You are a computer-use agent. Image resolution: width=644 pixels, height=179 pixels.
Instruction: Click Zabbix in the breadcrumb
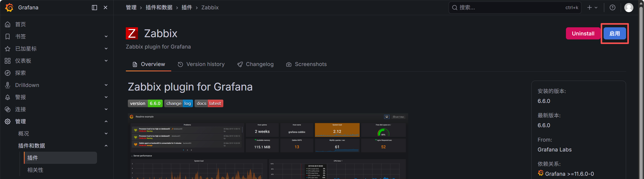[210, 8]
